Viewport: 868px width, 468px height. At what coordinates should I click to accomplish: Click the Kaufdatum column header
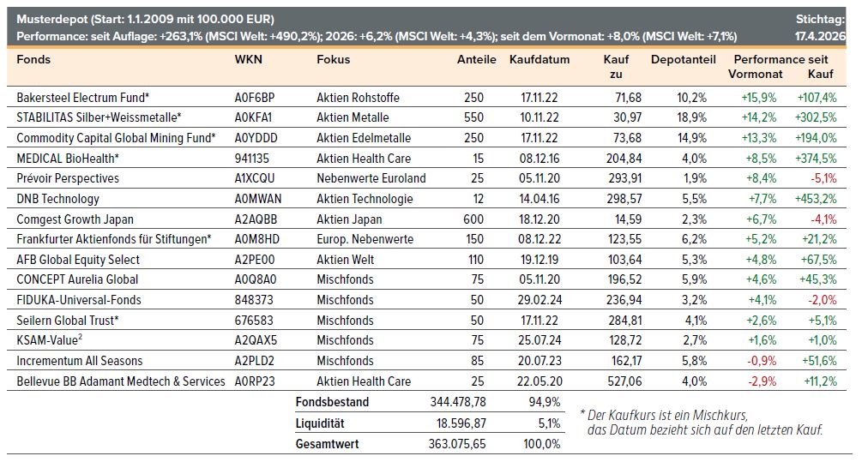tap(539, 60)
